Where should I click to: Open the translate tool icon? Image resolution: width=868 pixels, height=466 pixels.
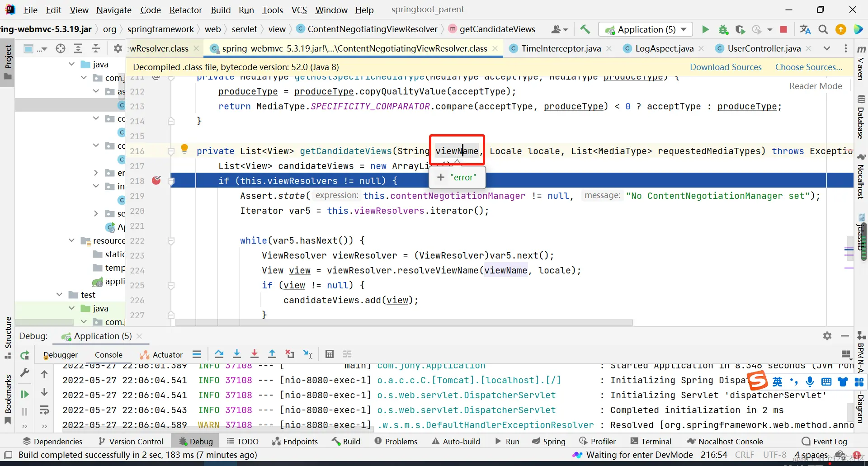[x=805, y=29]
